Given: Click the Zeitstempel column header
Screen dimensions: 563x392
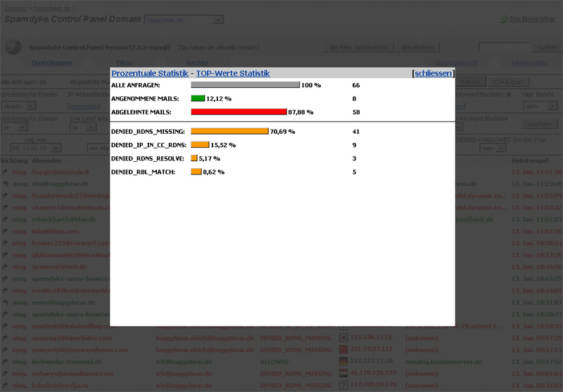Looking at the screenshot, I should click(x=530, y=160).
